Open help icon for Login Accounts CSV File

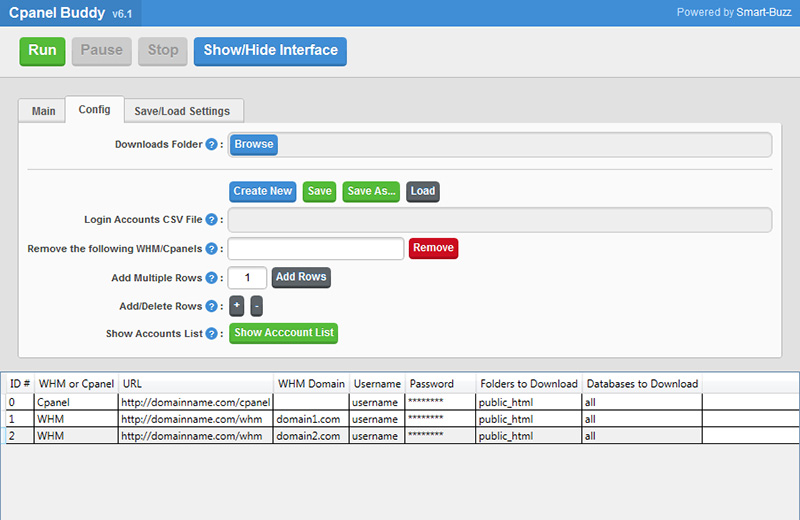211,219
